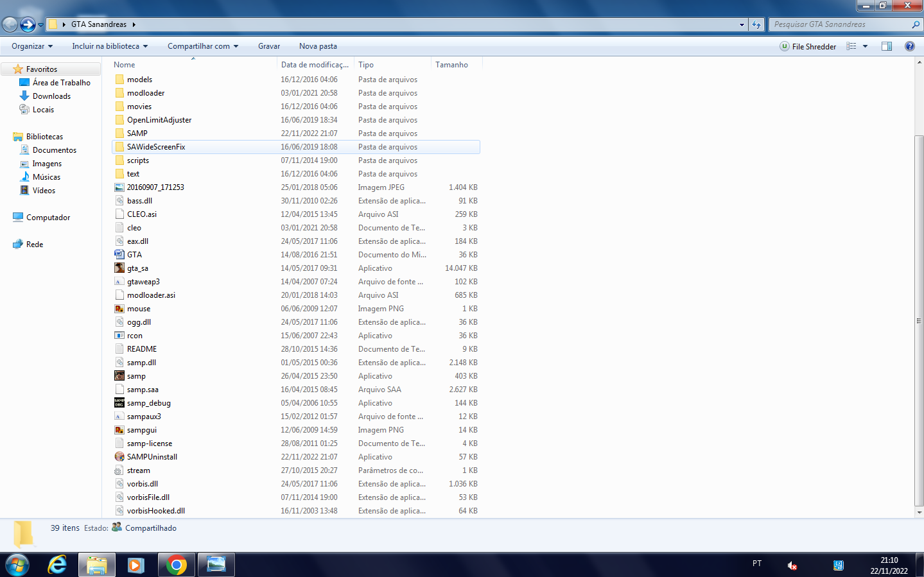
Task: Click Gravar toolbar command
Action: (x=269, y=46)
